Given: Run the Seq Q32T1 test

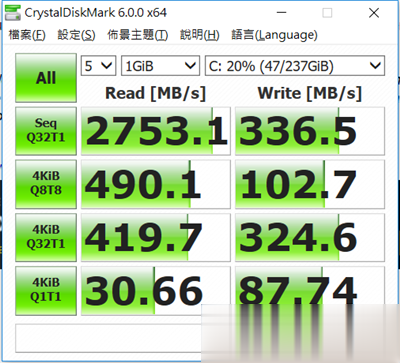Looking at the screenshot, I should 46,131.
